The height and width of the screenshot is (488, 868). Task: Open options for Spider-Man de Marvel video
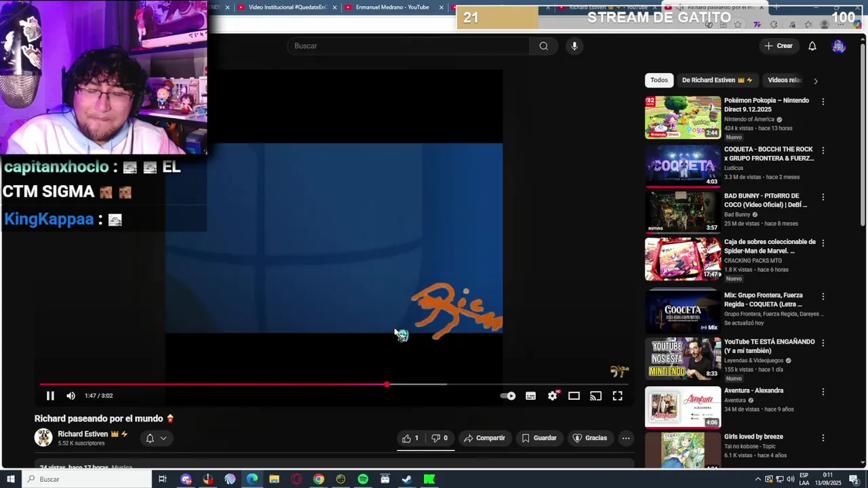click(823, 243)
